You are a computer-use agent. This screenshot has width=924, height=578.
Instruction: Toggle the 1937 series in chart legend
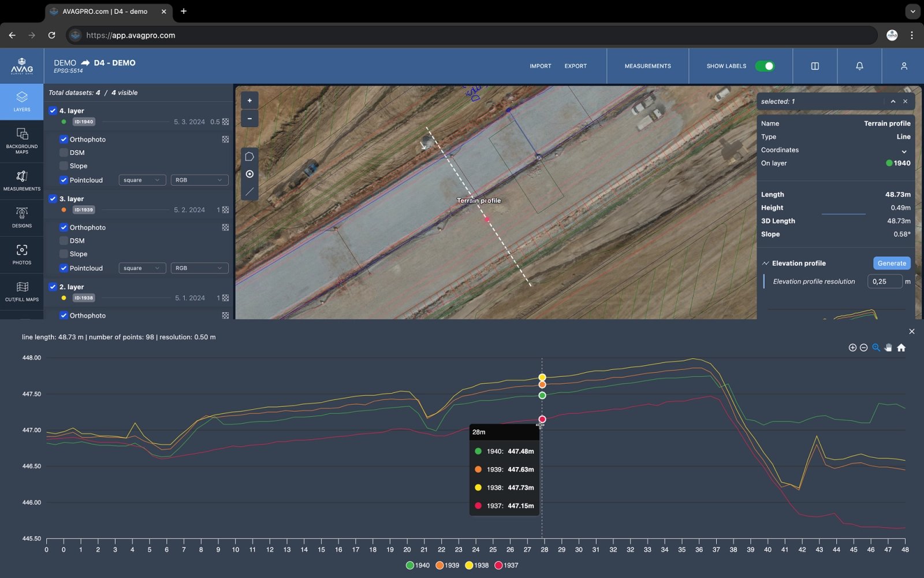tap(506, 565)
